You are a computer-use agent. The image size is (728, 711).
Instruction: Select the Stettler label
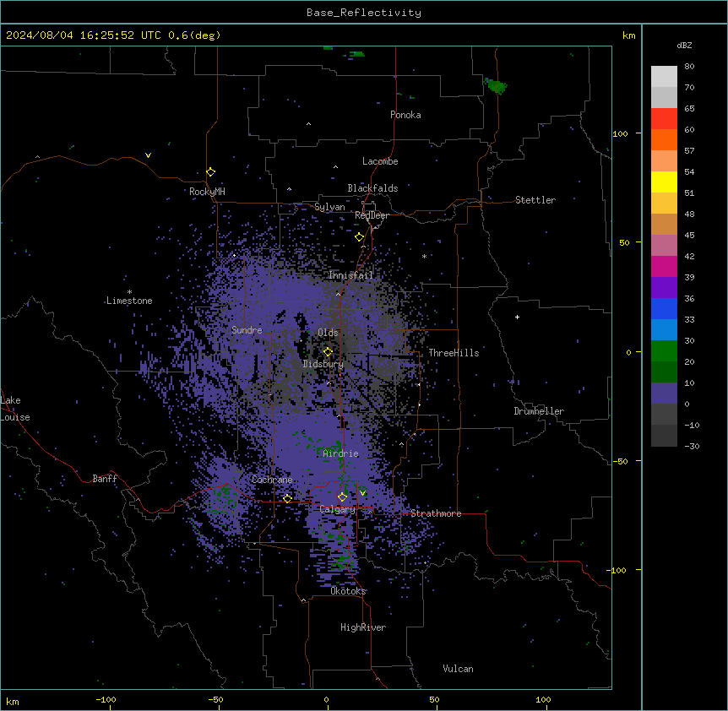tap(535, 200)
